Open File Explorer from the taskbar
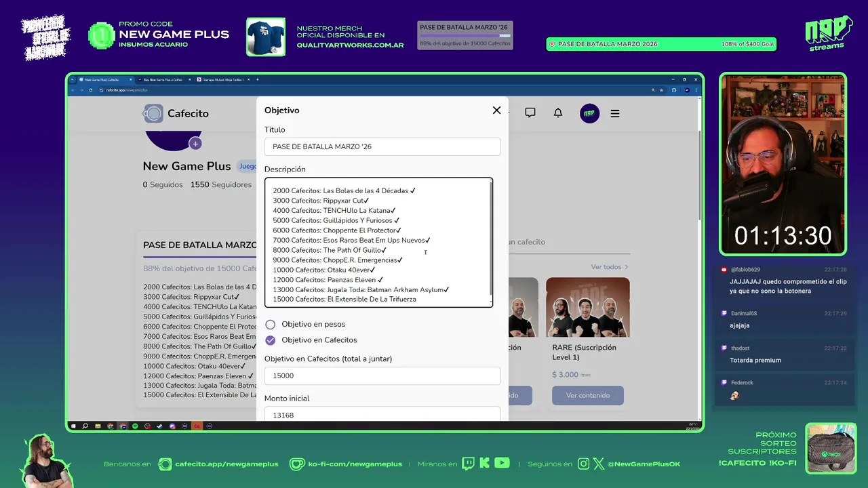This screenshot has height=488, width=868. coord(98,426)
